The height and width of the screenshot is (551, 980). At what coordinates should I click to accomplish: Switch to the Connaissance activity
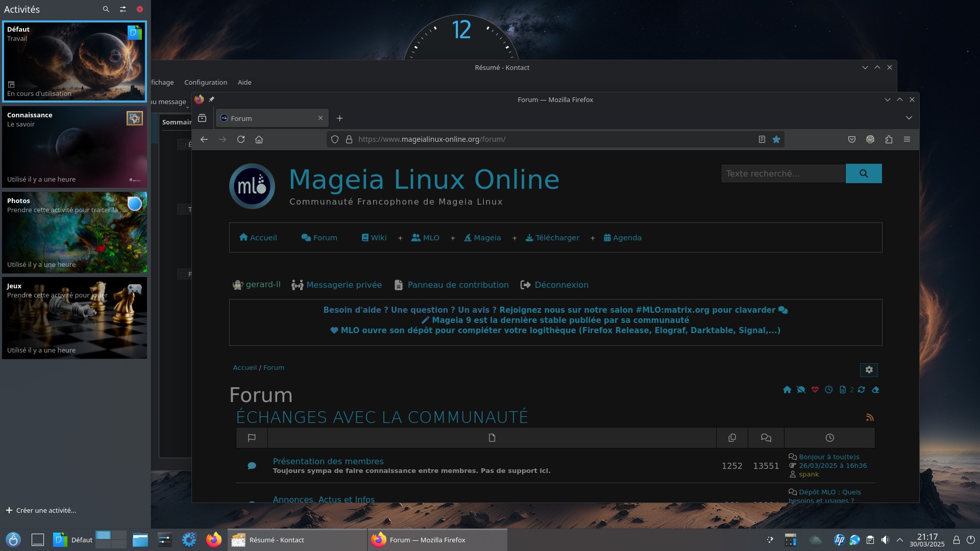(x=75, y=147)
